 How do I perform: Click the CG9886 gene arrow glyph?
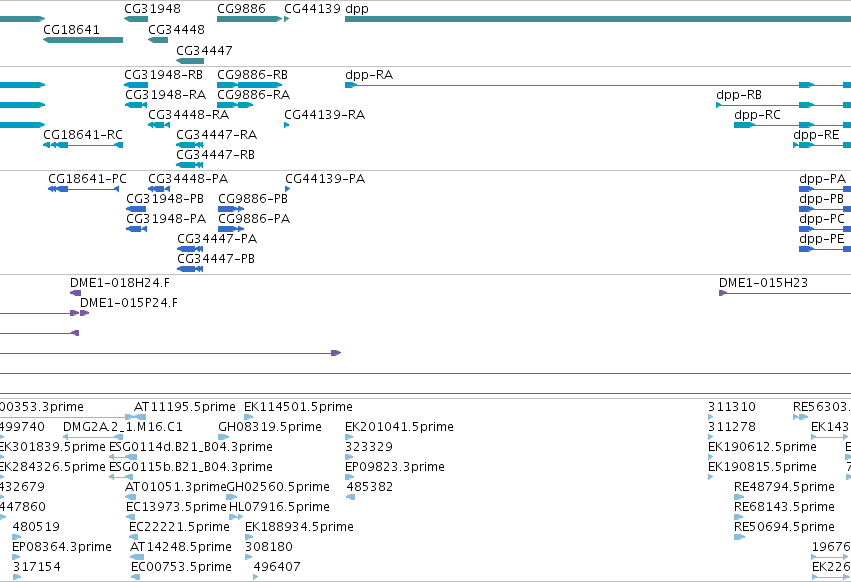(250, 19)
